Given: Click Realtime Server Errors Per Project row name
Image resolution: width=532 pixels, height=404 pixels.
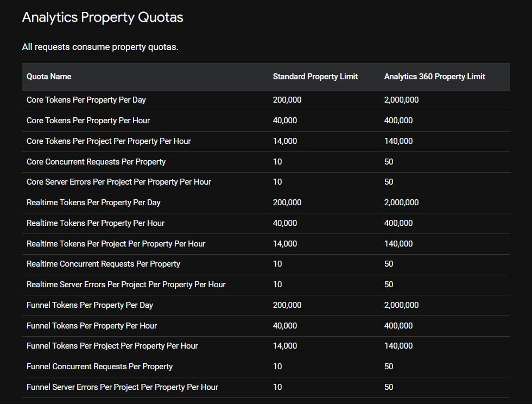Looking at the screenshot, I should [x=126, y=285].
